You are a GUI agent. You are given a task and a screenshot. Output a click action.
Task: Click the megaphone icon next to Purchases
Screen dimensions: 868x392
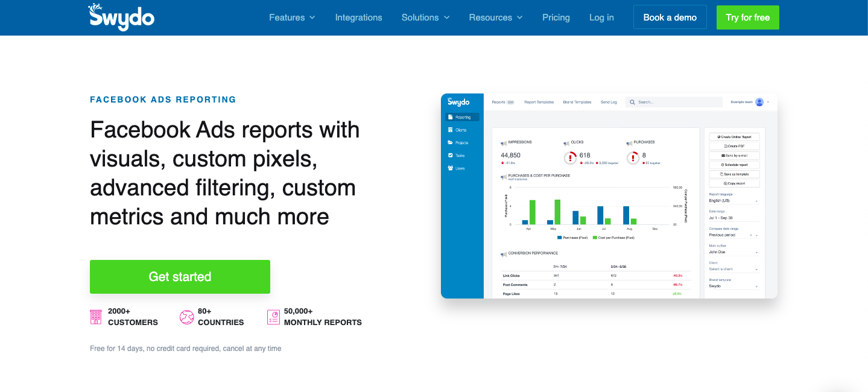(x=629, y=144)
